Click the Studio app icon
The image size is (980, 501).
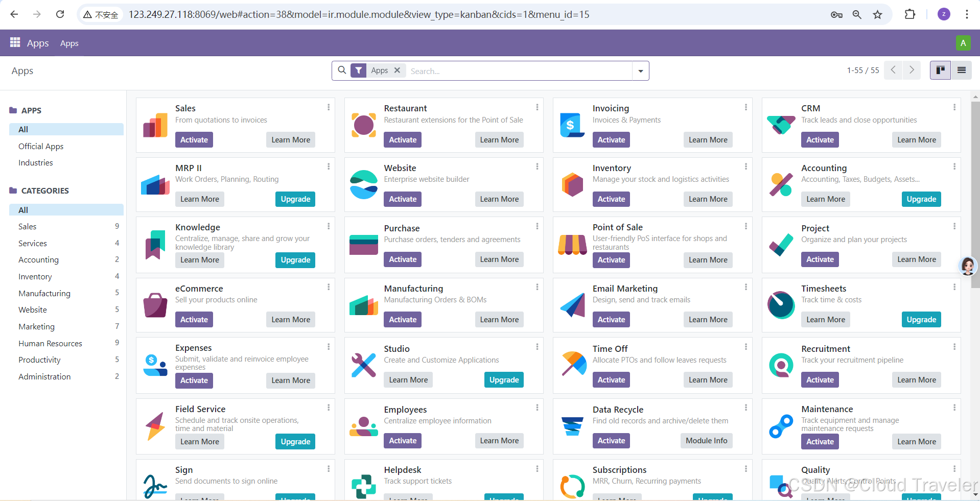[364, 365]
